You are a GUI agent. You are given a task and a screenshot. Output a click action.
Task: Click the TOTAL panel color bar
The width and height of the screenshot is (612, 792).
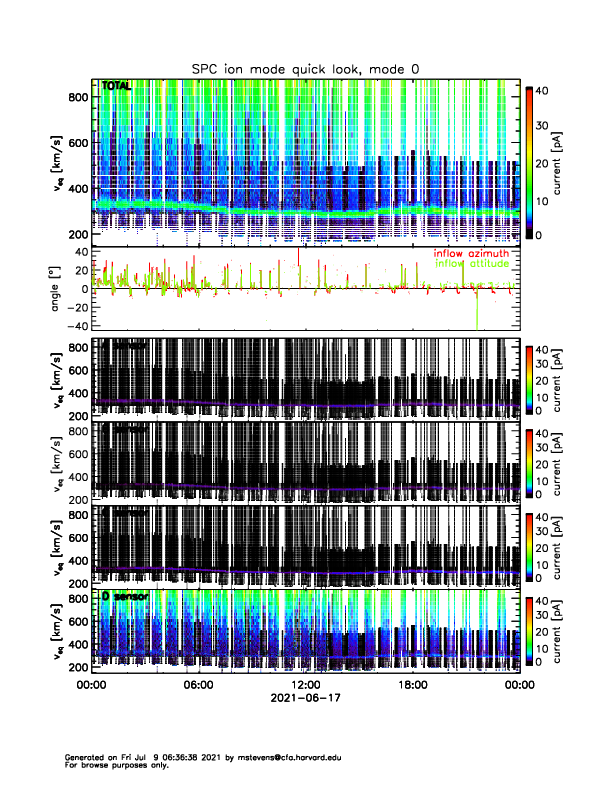click(527, 161)
